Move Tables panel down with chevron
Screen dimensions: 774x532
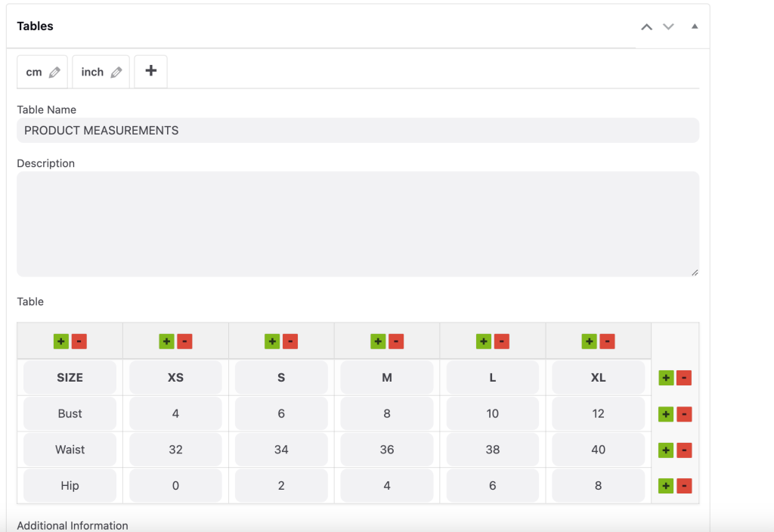pyautogui.click(x=668, y=26)
